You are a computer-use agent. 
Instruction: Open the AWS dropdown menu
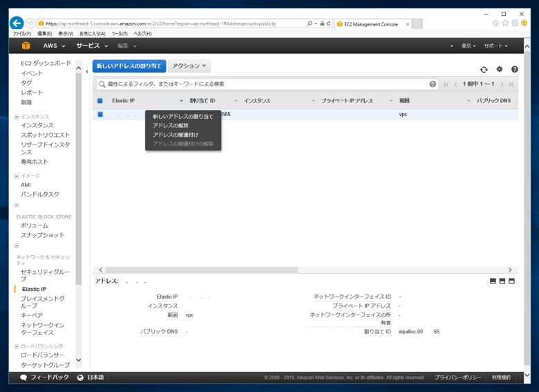(x=54, y=46)
